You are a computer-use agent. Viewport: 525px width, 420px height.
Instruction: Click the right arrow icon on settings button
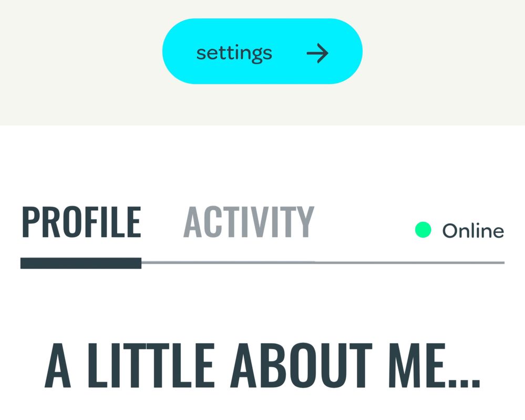click(x=317, y=53)
